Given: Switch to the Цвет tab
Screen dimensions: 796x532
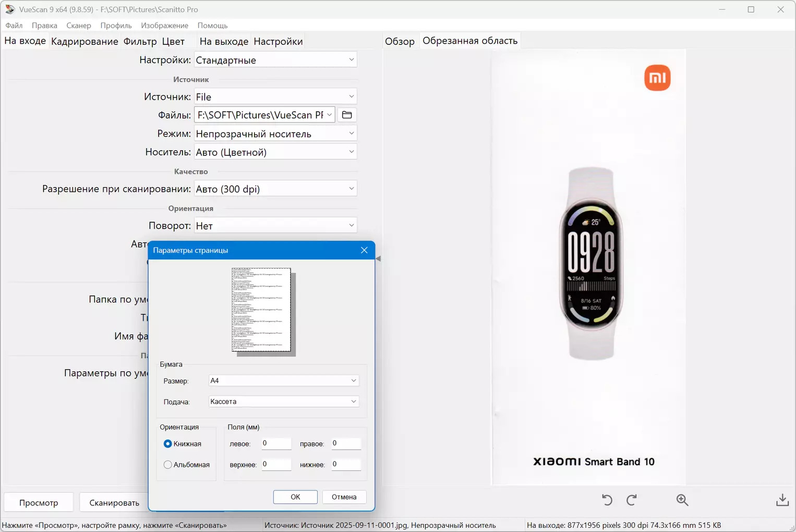Looking at the screenshot, I should click(x=173, y=41).
